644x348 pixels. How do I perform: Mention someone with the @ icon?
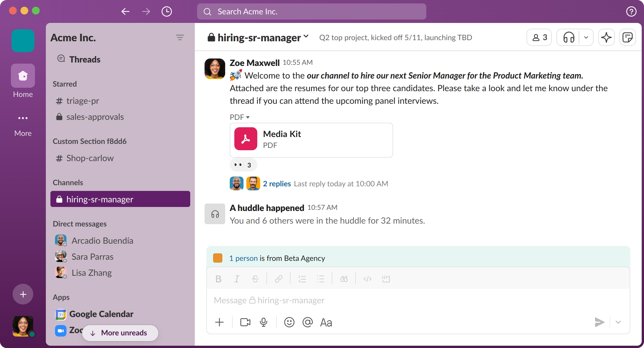coord(308,322)
